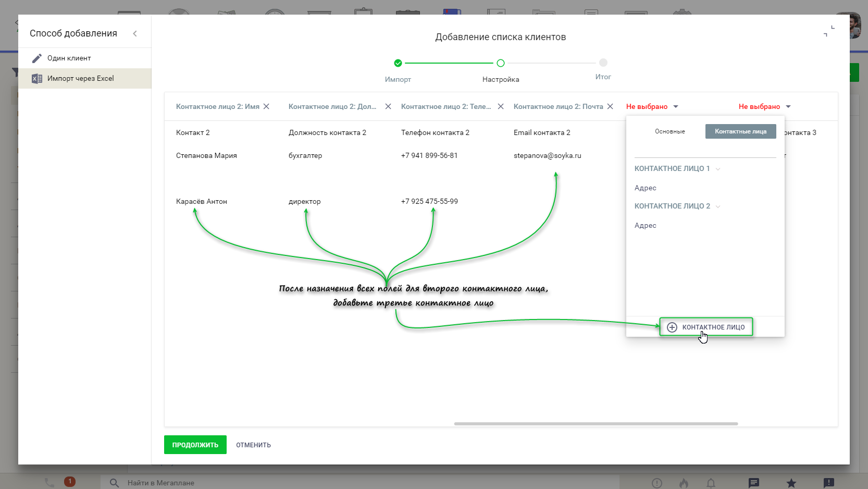
Task: Expand the КОНТАКТНОЕ ЛИЦО 2 group
Action: tap(677, 206)
